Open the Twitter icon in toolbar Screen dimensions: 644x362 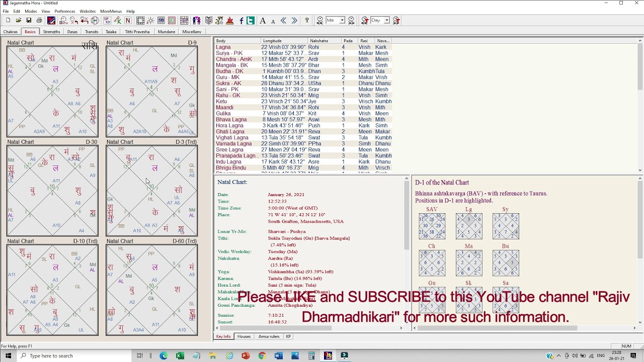pyautogui.click(x=250, y=21)
